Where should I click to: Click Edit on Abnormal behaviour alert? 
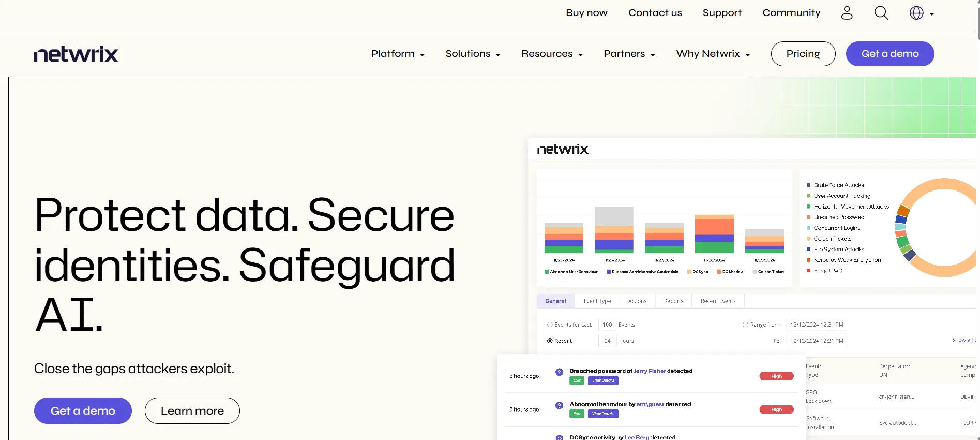[577, 414]
